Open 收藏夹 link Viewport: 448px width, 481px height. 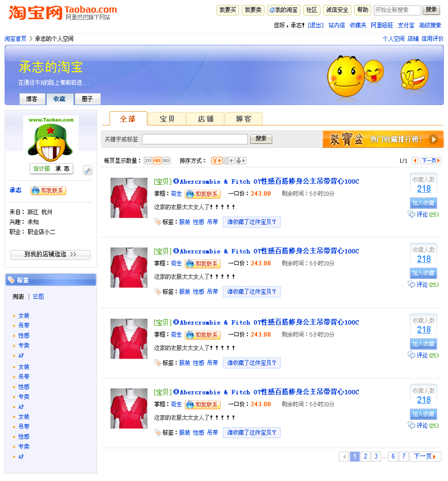358,25
